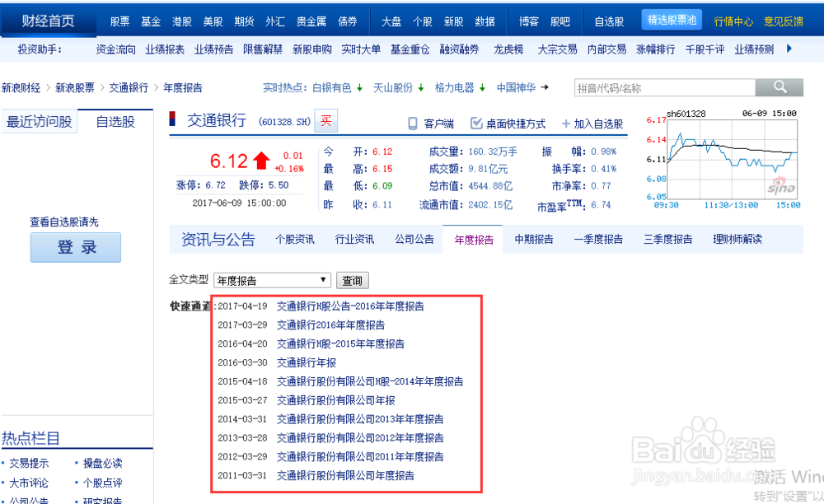The image size is (824, 504).
Task: Click the 大市评论 hot column link
Action: pyautogui.click(x=29, y=483)
